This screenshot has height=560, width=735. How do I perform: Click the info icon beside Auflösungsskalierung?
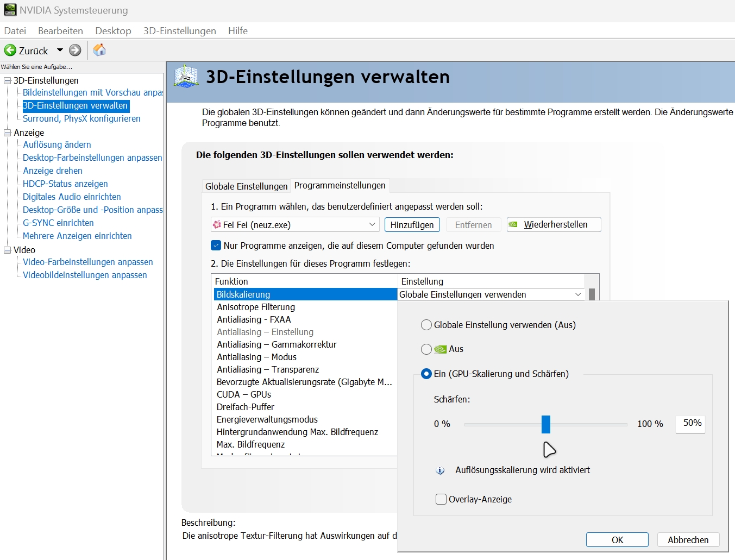click(440, 470)
